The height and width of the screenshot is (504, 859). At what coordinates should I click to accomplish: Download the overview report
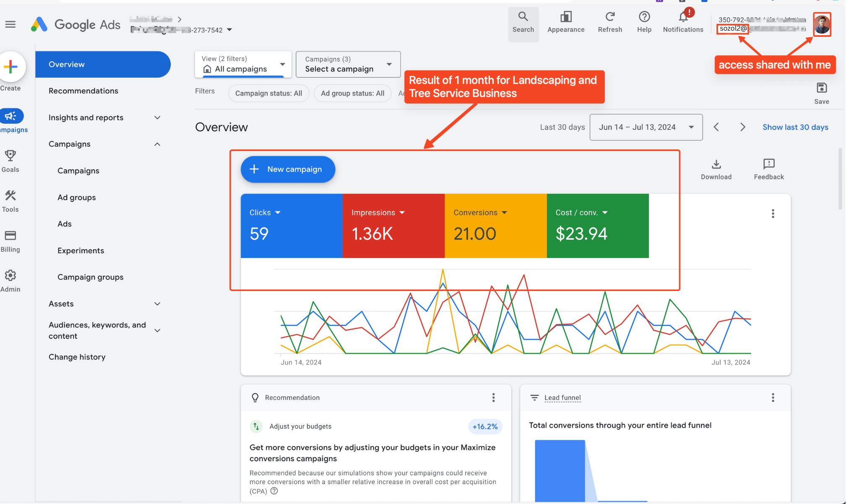[x=716, y=169]
